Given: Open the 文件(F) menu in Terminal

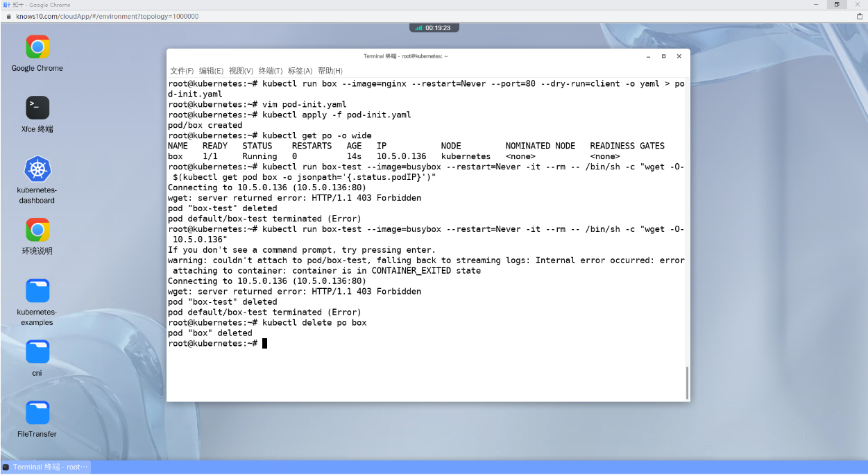Looking at the screenshot, I should [182, 71].
